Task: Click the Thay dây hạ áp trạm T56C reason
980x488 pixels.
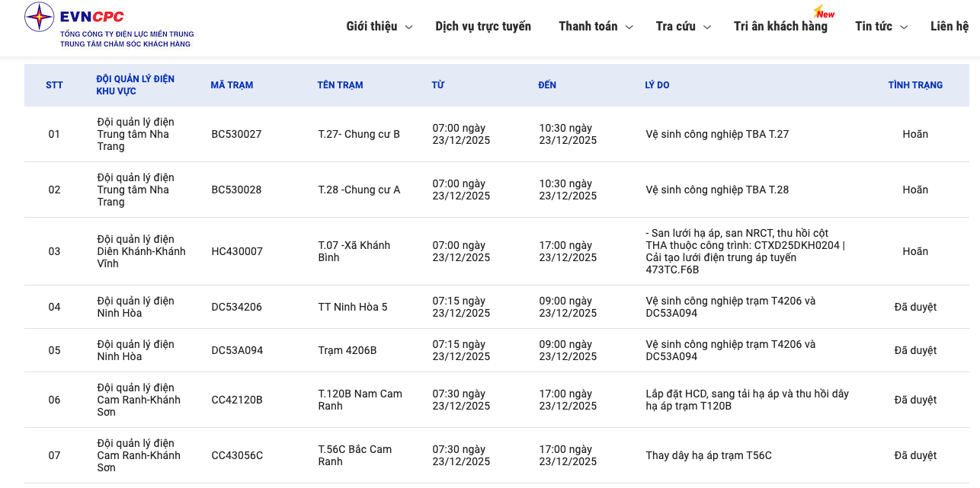Action: point(709,455)
